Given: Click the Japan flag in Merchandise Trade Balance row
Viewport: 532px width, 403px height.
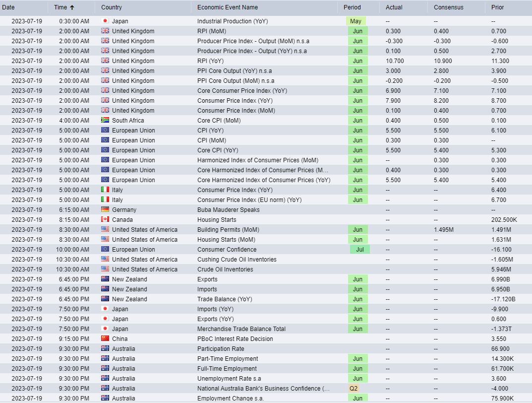Looking at the screenshot, I should point(105,329).
